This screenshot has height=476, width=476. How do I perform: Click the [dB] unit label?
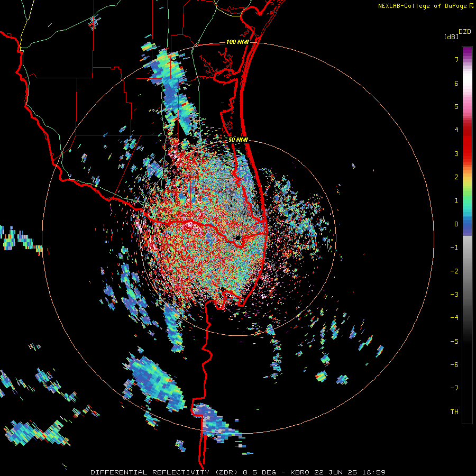click(x=451, y=36)
